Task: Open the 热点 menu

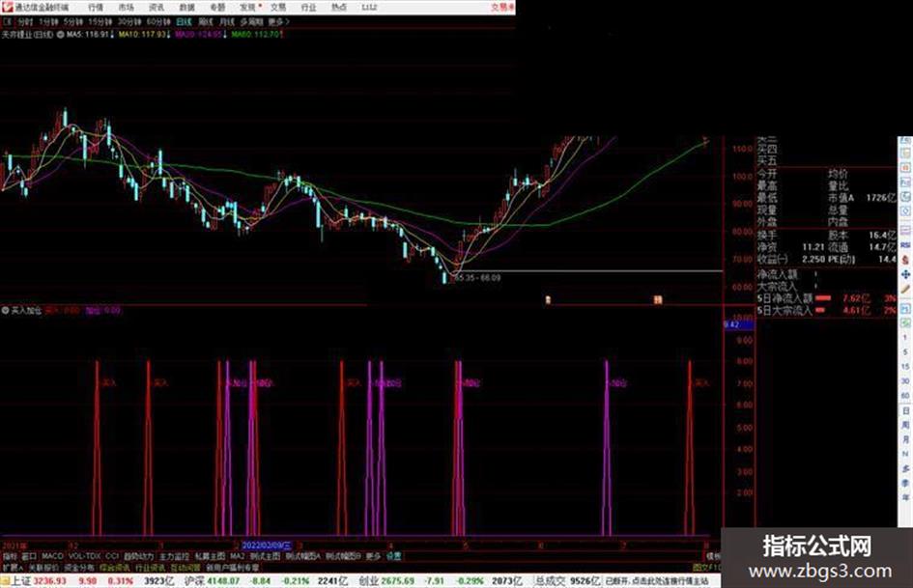Action: (339, 8)
